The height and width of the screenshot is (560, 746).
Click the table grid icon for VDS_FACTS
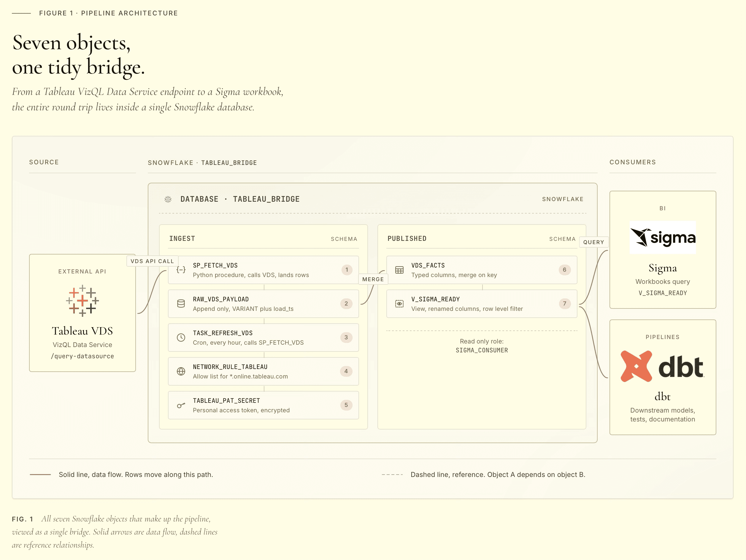click(399, 270)
